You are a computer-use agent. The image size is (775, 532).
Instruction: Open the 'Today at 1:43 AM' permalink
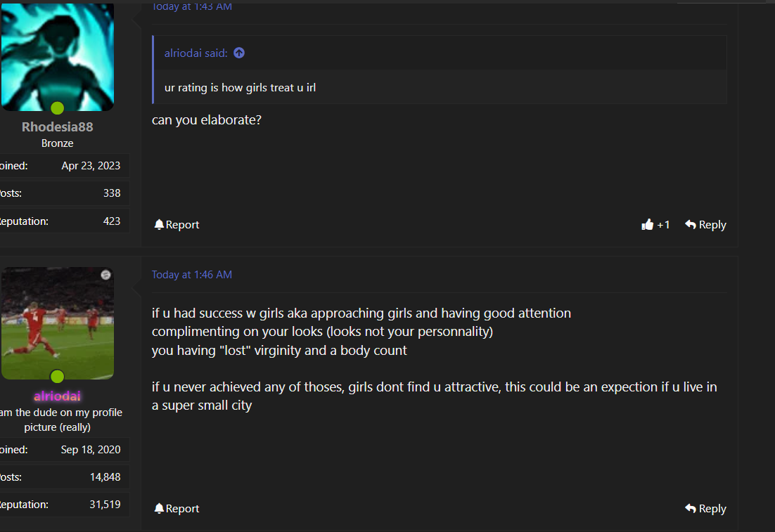[x=192, y=7]
